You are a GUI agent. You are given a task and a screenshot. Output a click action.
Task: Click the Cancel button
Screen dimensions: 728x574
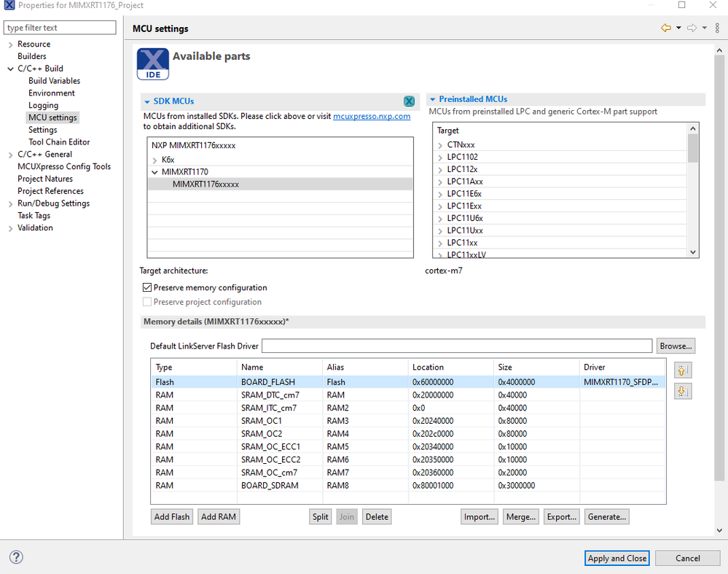coord(688,558)
